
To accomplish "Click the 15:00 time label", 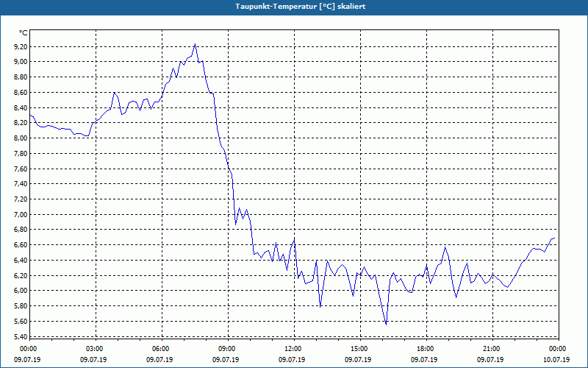I will tap(360, 349).
